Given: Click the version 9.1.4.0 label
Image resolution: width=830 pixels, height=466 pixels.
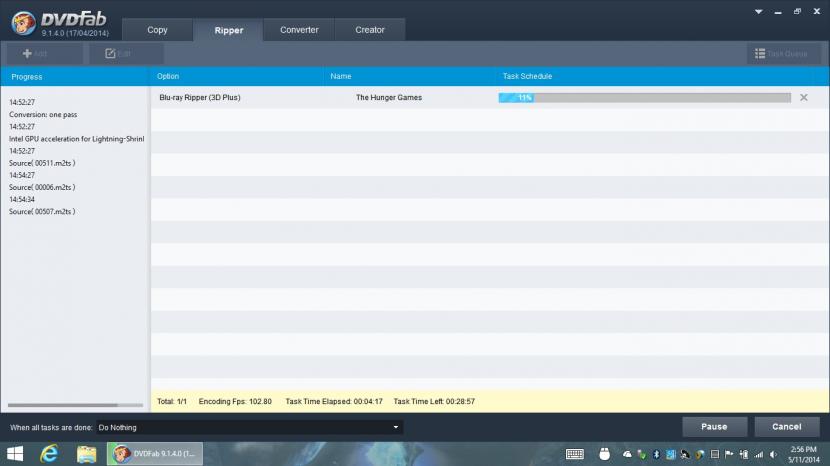Looking at the screenshot, I should pos(75,33).
